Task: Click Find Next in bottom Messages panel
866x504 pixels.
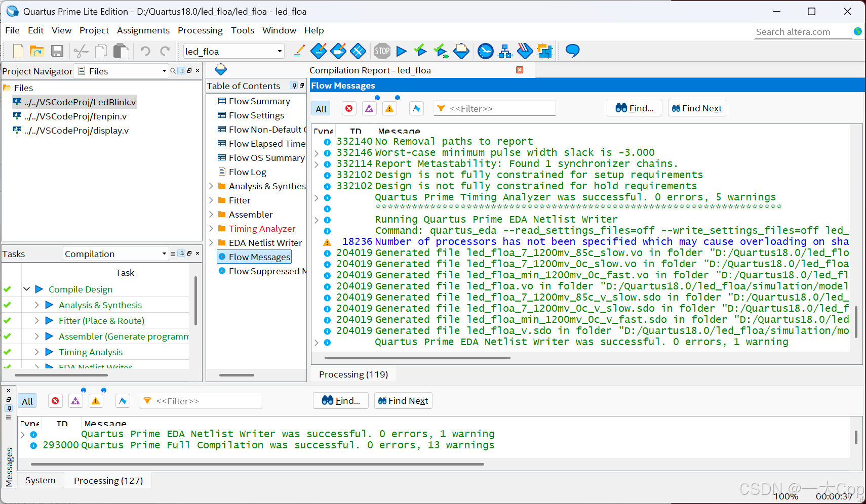Action: [x=403, y=401]
